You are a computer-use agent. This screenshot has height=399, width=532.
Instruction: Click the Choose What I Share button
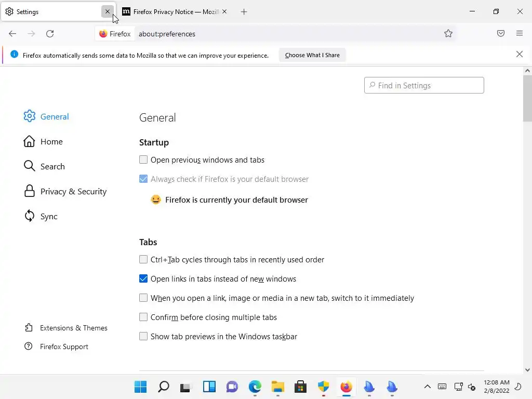[312, 55]
